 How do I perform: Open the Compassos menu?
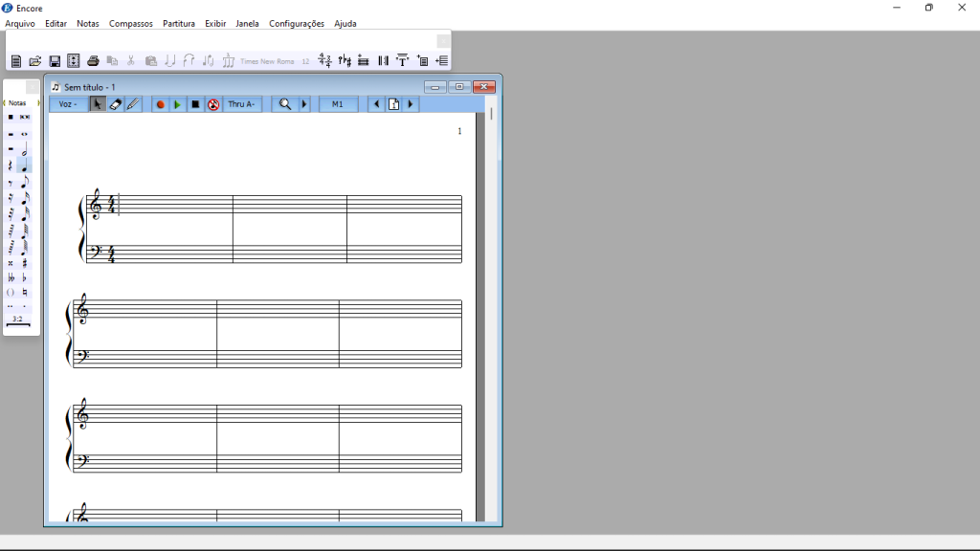click(130, 23)
